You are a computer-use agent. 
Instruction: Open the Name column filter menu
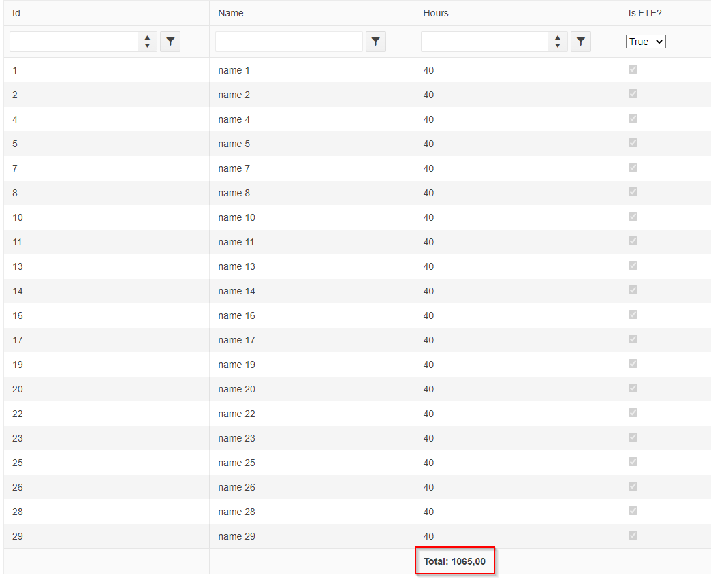tap(376, 42)
